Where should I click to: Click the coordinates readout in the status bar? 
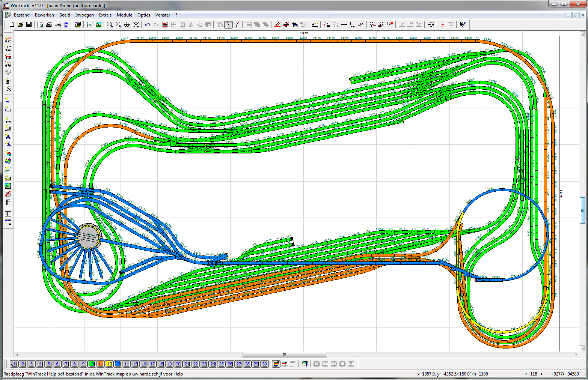[452, 374]
